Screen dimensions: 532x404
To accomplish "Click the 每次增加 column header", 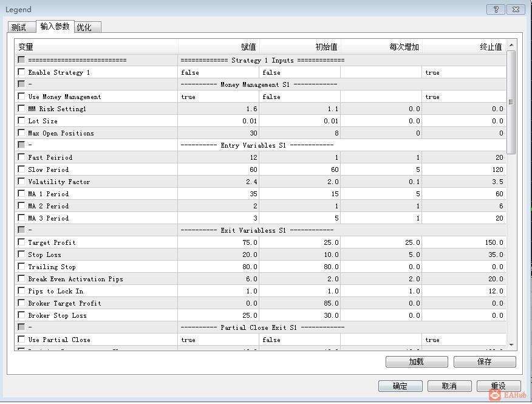I will click(381, 47).
